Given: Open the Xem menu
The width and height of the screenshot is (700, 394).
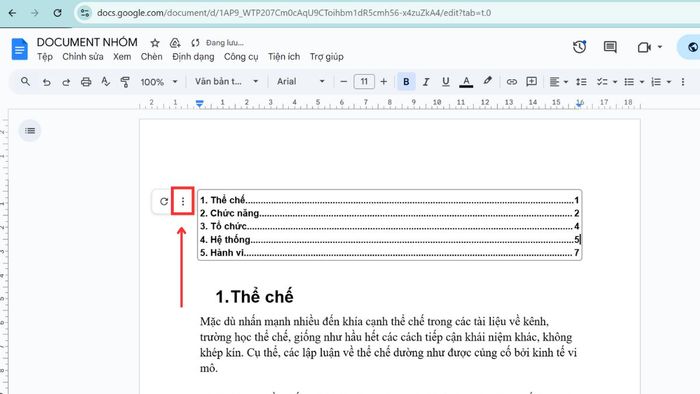Looking at the screenshot, I should click(x=122, y=57).
